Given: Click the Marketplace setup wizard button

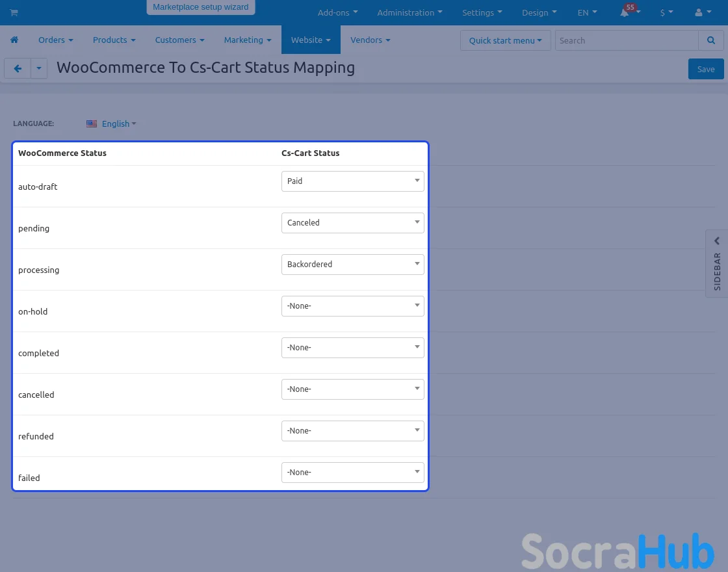Looking at the screenshot, I should click(200, 7).
